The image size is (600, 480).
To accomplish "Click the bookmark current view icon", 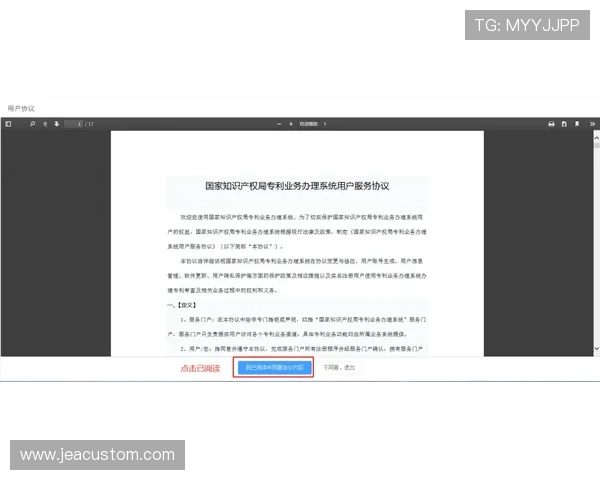I will pos(577,124).
